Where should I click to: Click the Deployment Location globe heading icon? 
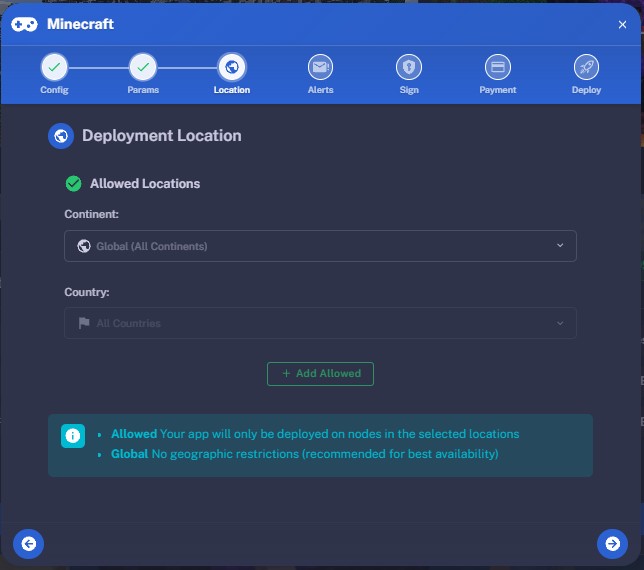[61, 136]
